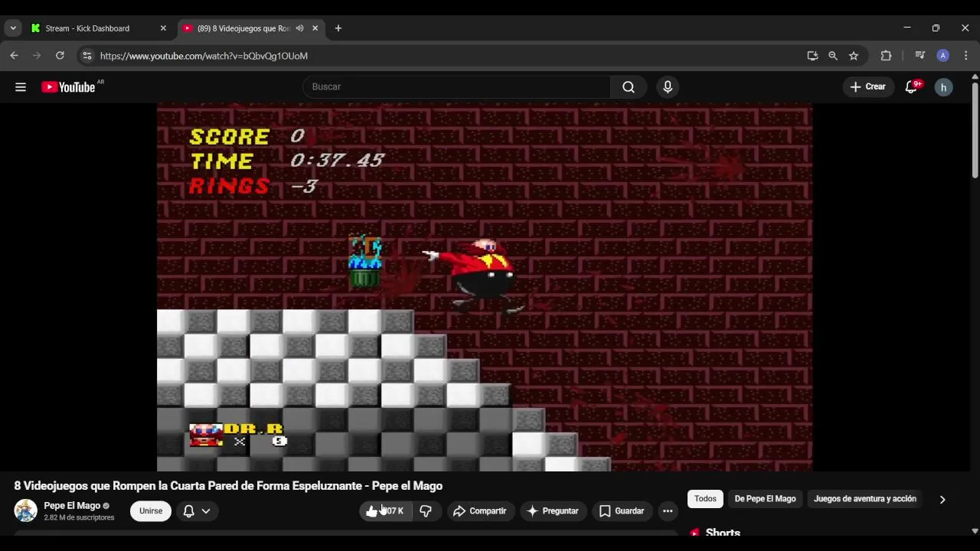Viewport: 980px width, 551px height.
Task: Mute the YouTube tab audio icon
Action: click(299, 28)
